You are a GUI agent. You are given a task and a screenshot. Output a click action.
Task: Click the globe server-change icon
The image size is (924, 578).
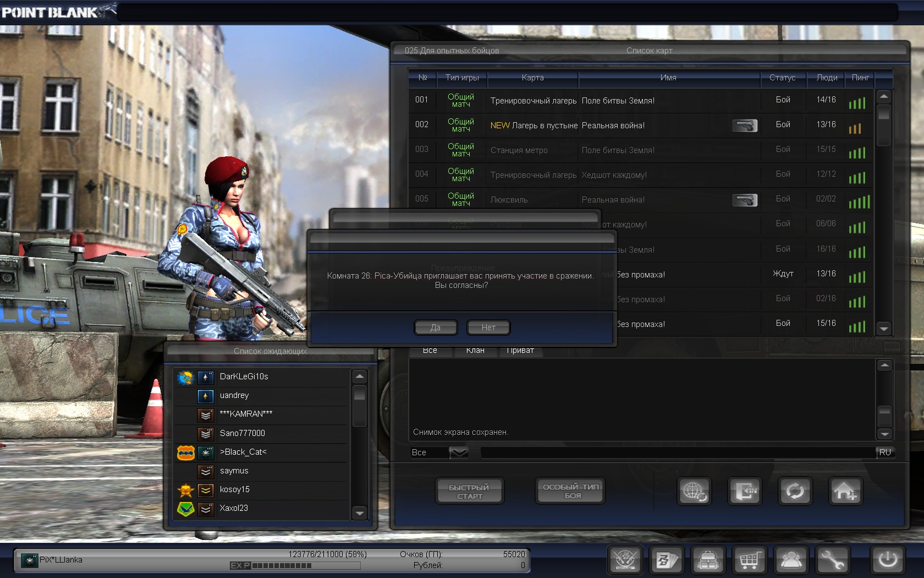coord(694,491)
